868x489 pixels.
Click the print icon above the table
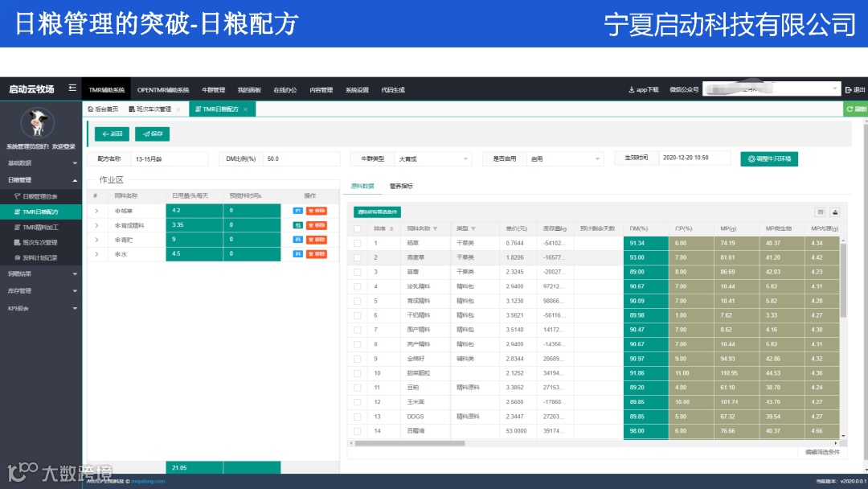coord(835,212)
